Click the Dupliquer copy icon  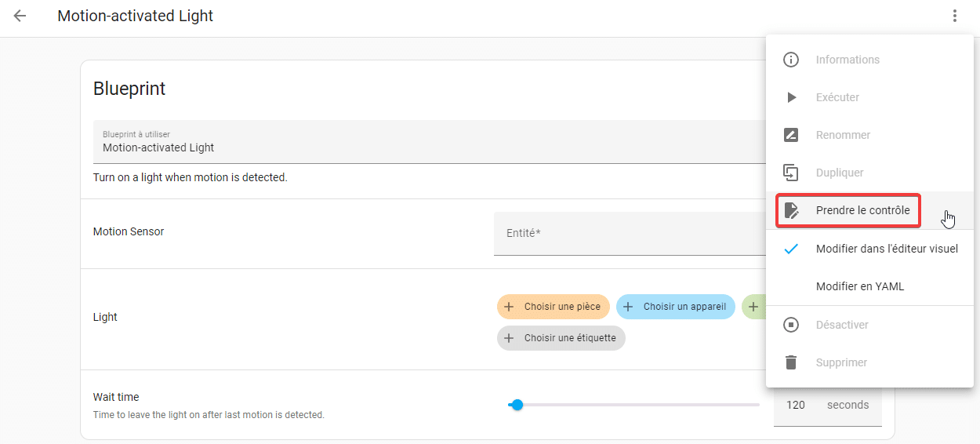(x=791, y=173)
